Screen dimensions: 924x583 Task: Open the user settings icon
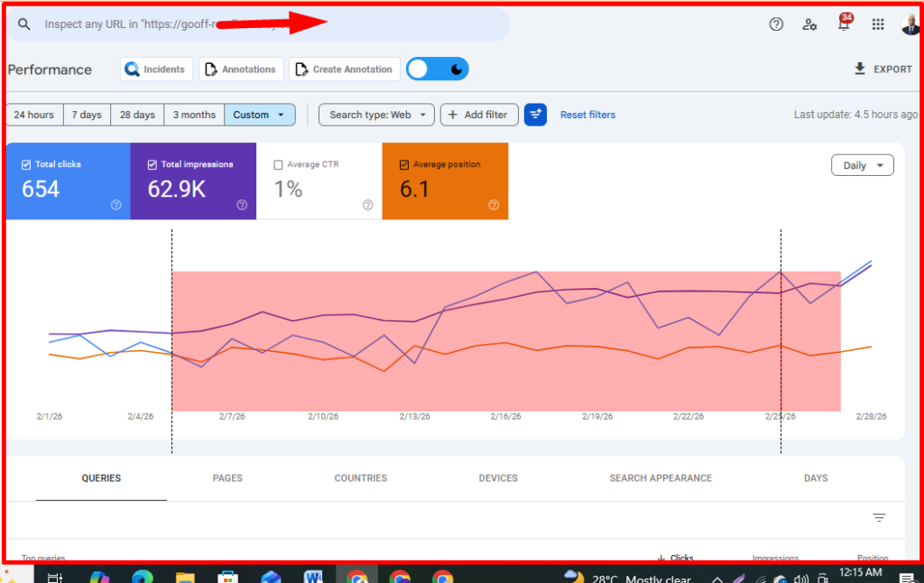tap(809, 24)
